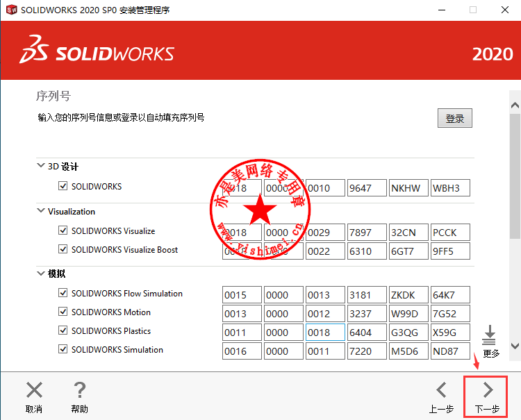This screenshot has height=420, width=521.
Task: Click SOLIDWORKS serial field 0010
Action: (325, 188)
